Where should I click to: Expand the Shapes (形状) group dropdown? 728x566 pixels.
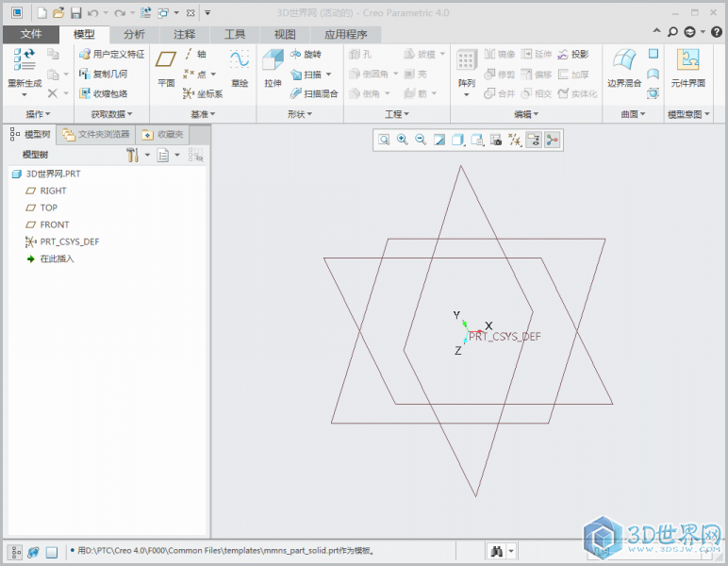(300, 114)
